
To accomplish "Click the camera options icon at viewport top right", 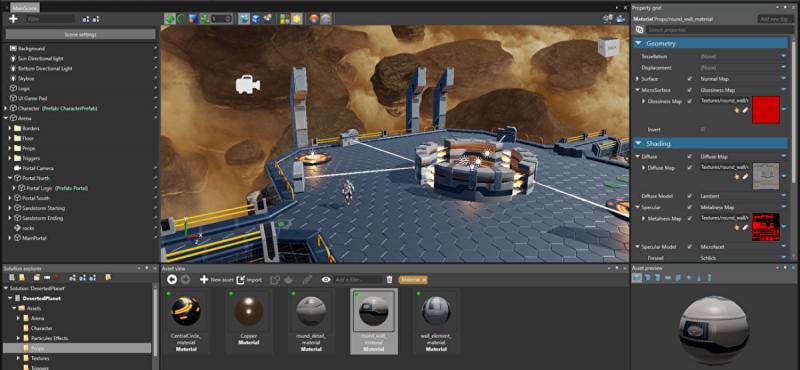I will (620, 19).
